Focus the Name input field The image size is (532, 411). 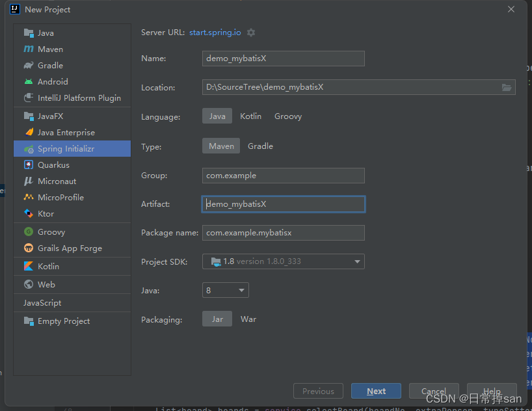point(284,59)
